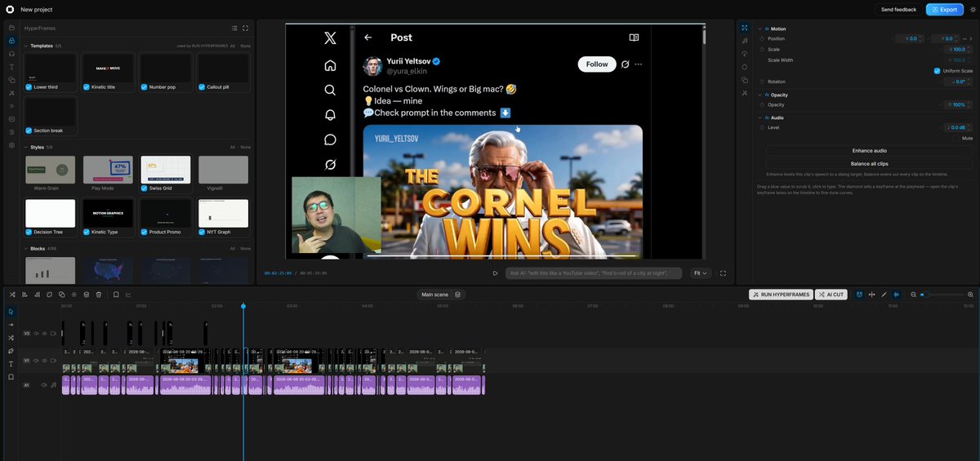Click Balance all clips
Image resolution: width=980 pixels, height=461 pixels.
click(x=869, y=164)
